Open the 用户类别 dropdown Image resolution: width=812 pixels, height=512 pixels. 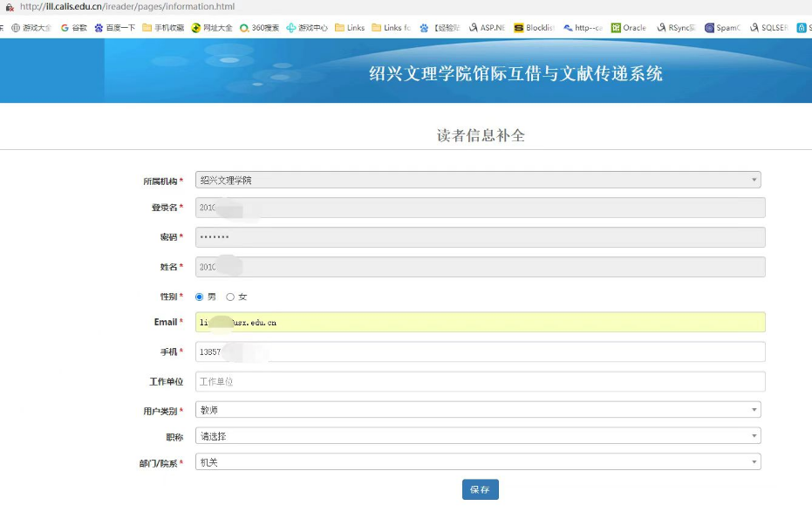478,410
